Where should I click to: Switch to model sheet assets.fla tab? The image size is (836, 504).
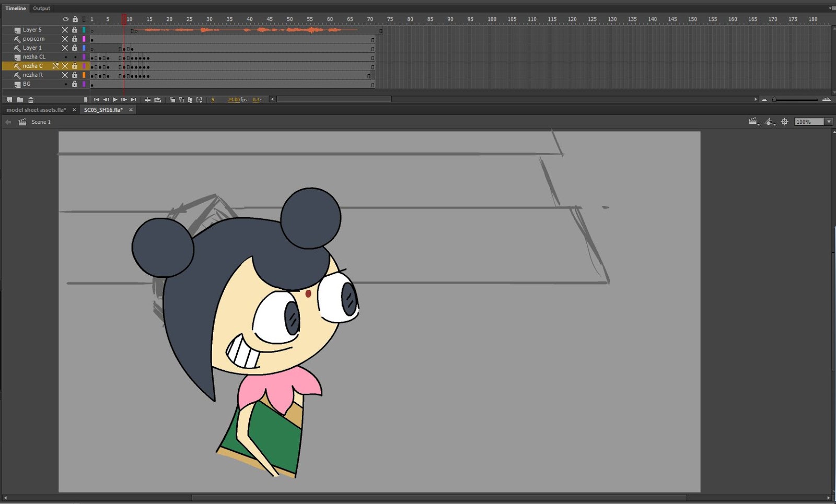tap(36, 110)
